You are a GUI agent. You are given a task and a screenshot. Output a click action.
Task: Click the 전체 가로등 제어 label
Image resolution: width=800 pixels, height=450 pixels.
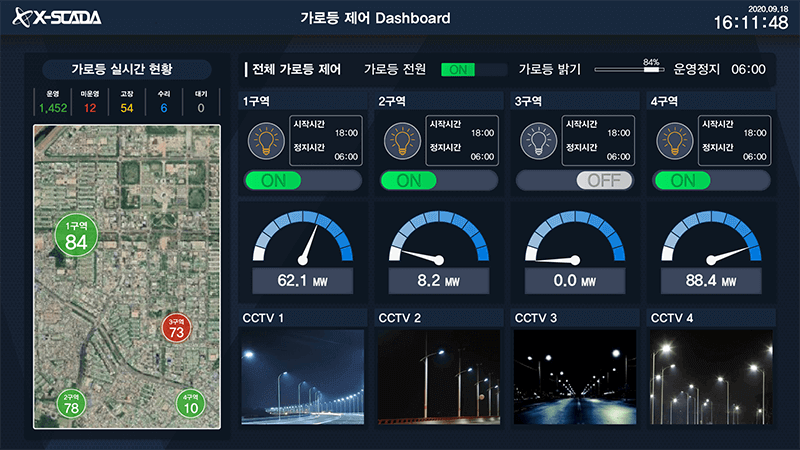tap(296, 69)
